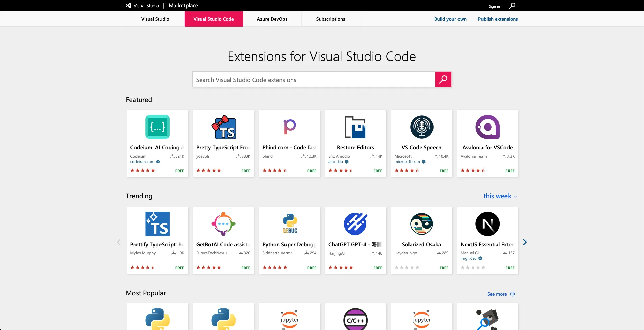This screenshot has height=330, width=644.
Task: Open ChatGPT GPT-4 extension icon
Action: coord(355,224)
